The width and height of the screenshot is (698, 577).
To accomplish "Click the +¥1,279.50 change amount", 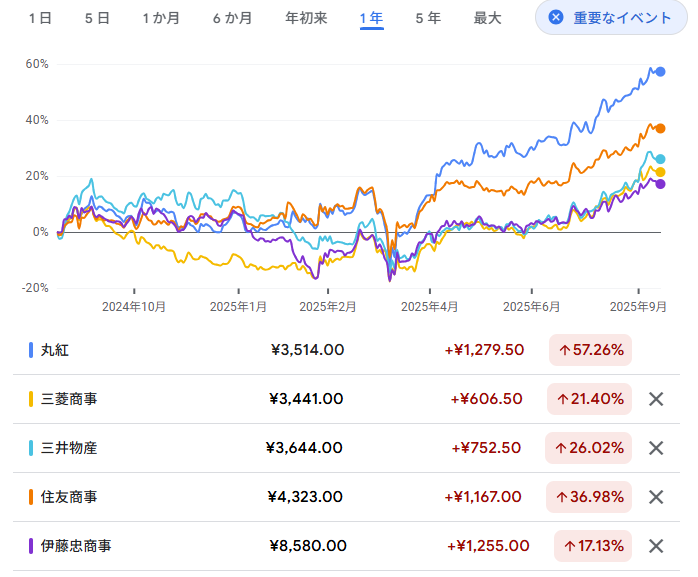I will tap(484, 350).
